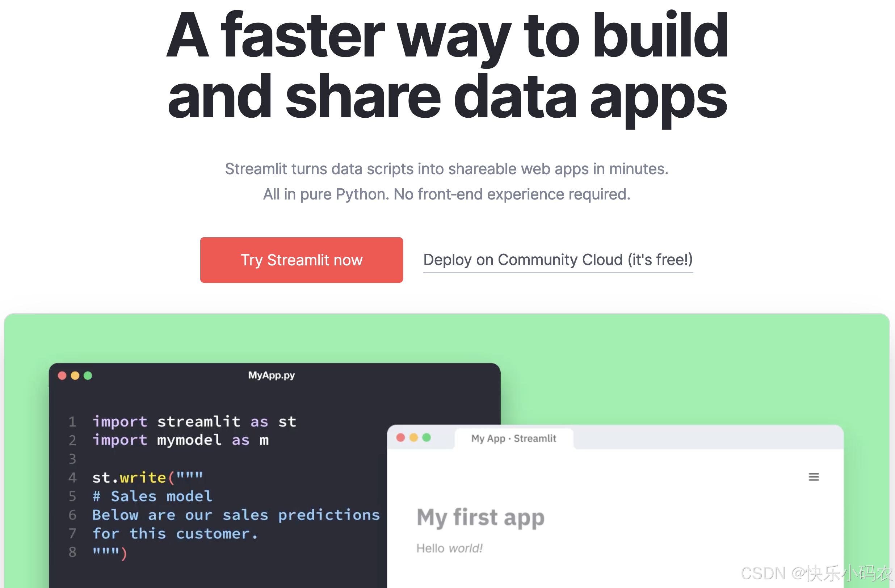This screenshot has width=895, height=588.
Task: Click green dot in browser preview window
Action: (x=427, y=438)
